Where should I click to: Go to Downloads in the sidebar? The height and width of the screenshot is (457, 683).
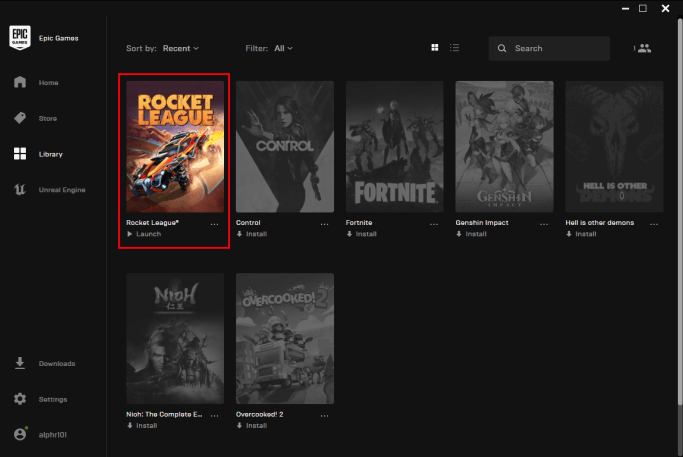[57, 363]
